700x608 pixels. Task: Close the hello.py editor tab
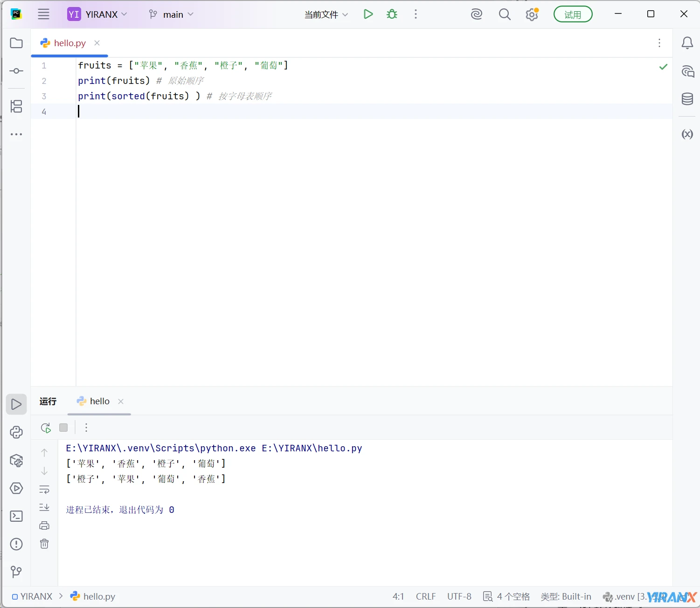pyautogui.click(x=97, y=43)
